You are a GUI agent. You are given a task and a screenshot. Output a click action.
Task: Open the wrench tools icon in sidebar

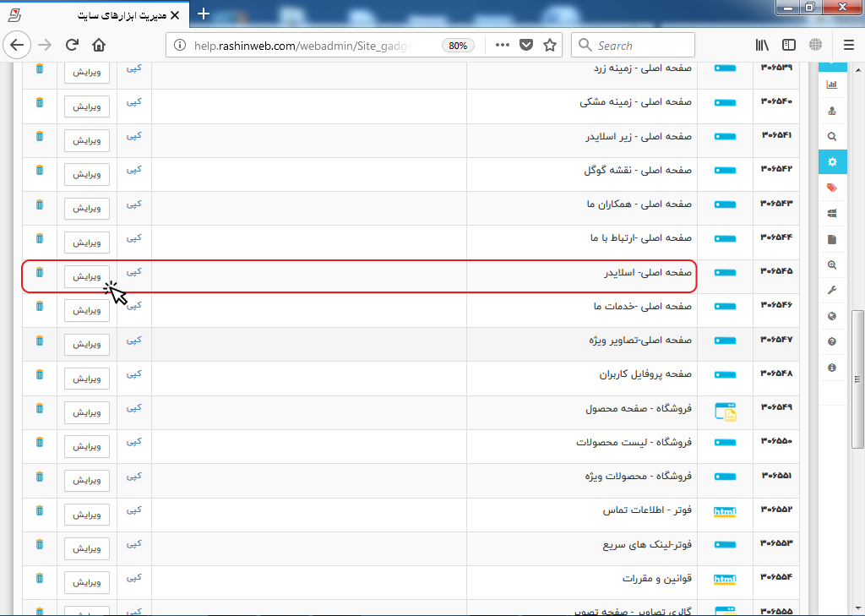pos(832,291)
